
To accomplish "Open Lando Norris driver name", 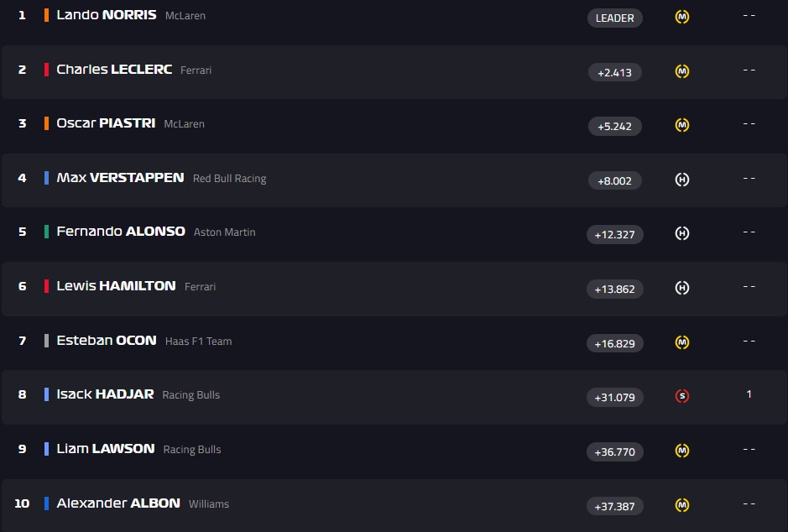I will coord(106,15).
